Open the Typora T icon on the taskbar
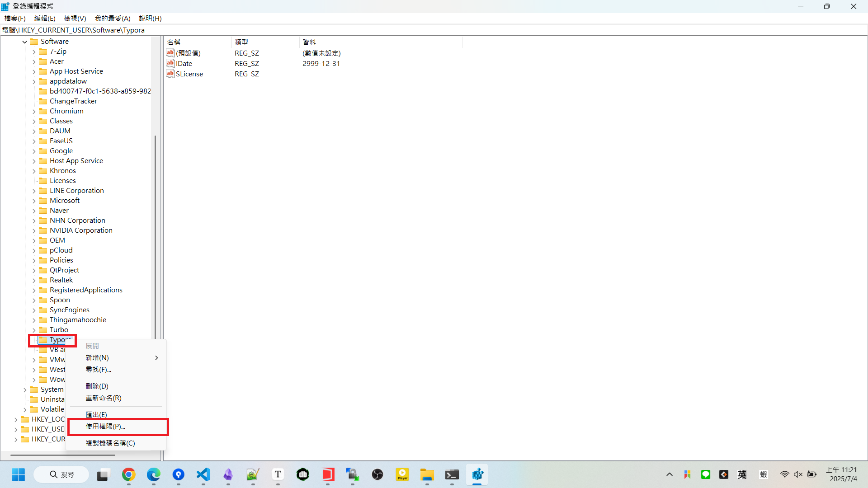 coord(278,474)
